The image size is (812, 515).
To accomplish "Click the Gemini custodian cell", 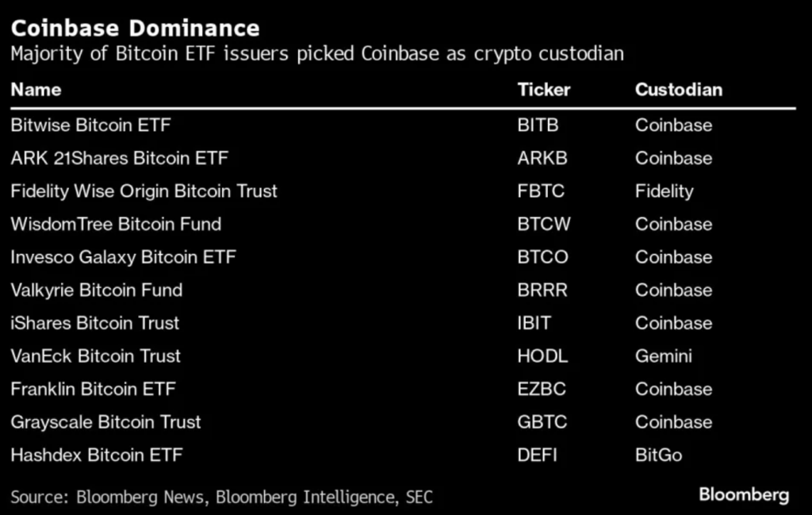I will (x=663, y=356).
